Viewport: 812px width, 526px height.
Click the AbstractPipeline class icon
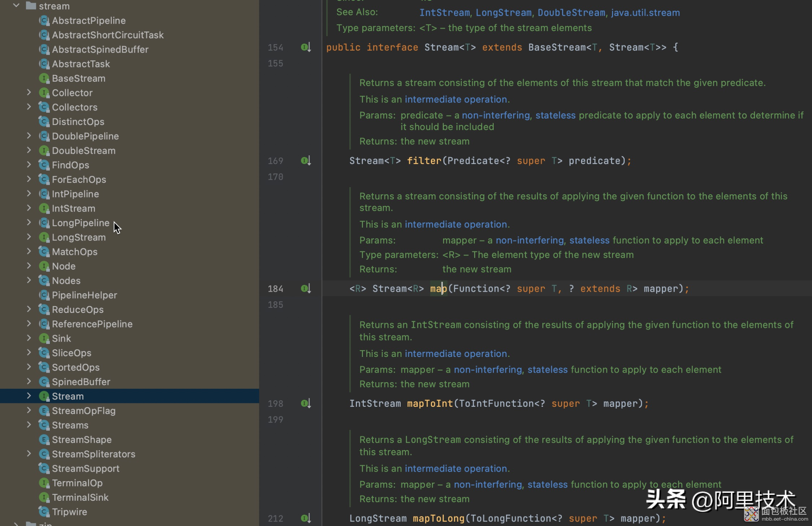click(44, 20)
